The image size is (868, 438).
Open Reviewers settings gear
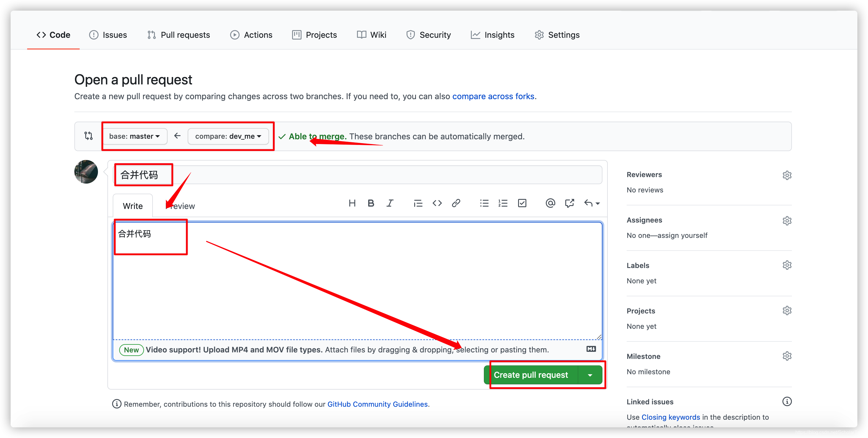787,175
